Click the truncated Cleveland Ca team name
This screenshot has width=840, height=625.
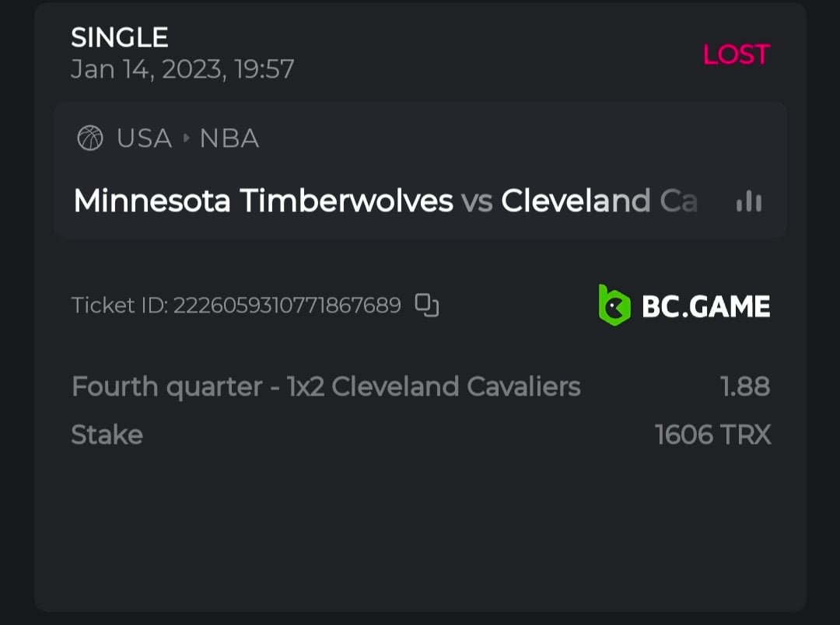click(599, 201)
